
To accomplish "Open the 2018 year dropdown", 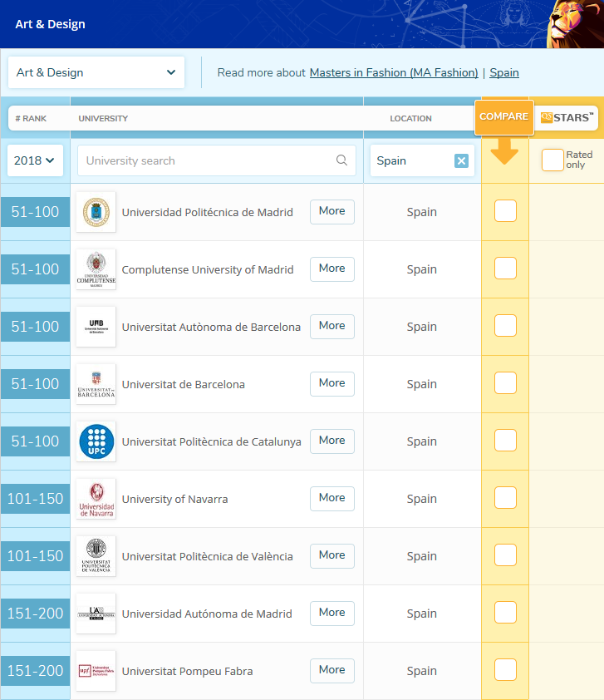I will click(x=35, y=160).
